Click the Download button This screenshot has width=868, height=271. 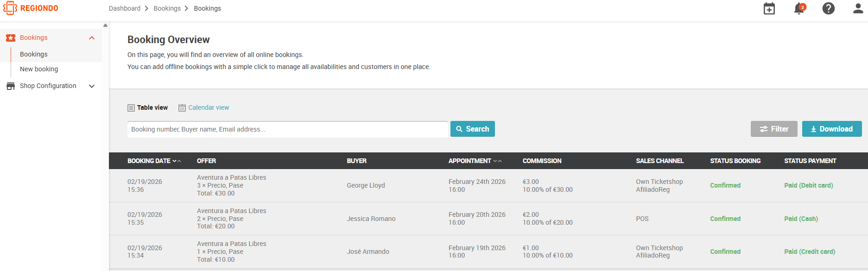pos(832,129)
